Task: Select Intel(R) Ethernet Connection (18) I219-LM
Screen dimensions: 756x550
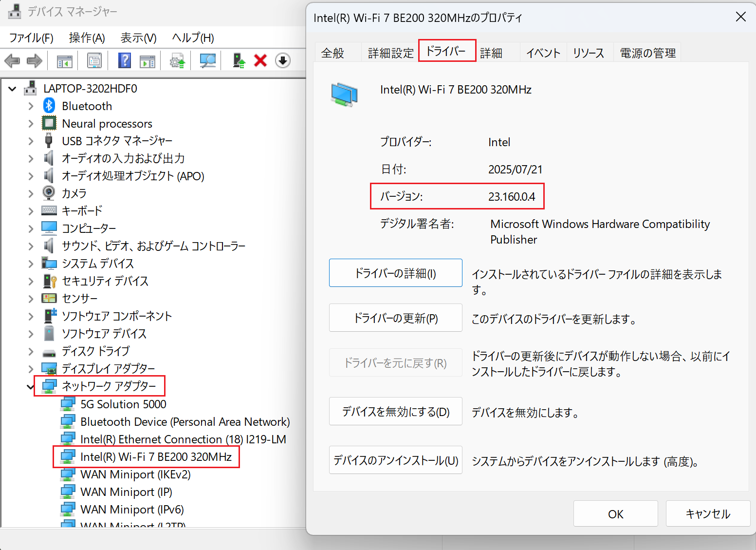Action: click(x=183, y=439)
